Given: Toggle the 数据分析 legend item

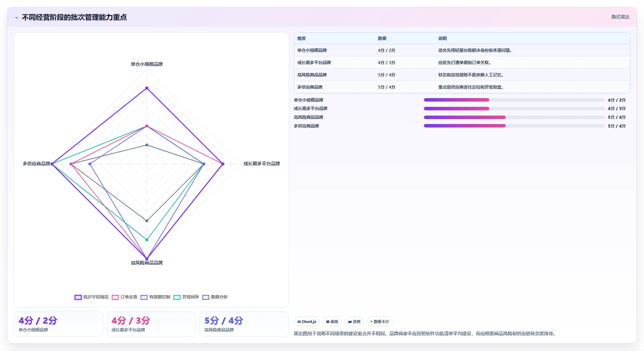Looking at the screenshot, I should coord(215,297).
